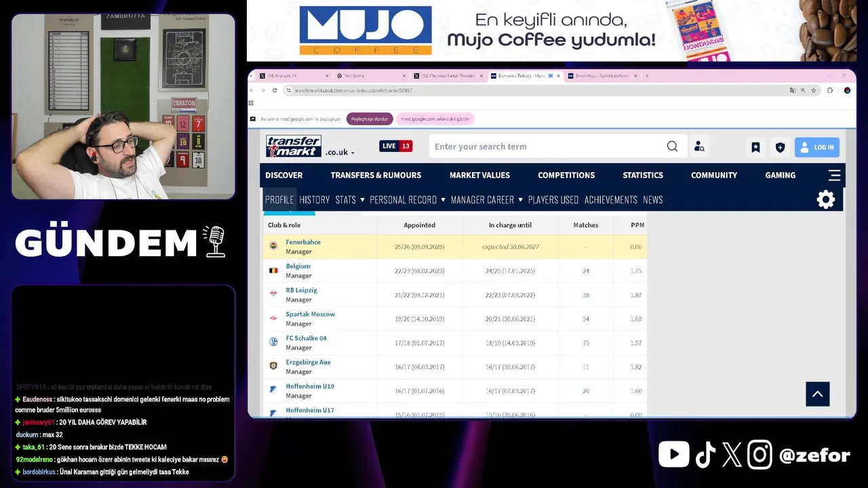Reload the page with refresh icon
Viewport: 868px width, 488px height.
275,90
